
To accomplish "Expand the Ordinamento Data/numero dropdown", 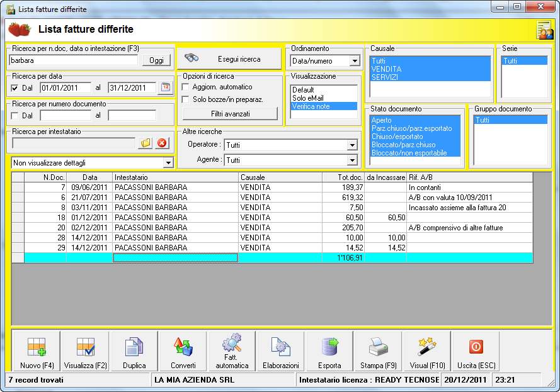I will click(355, 61).
